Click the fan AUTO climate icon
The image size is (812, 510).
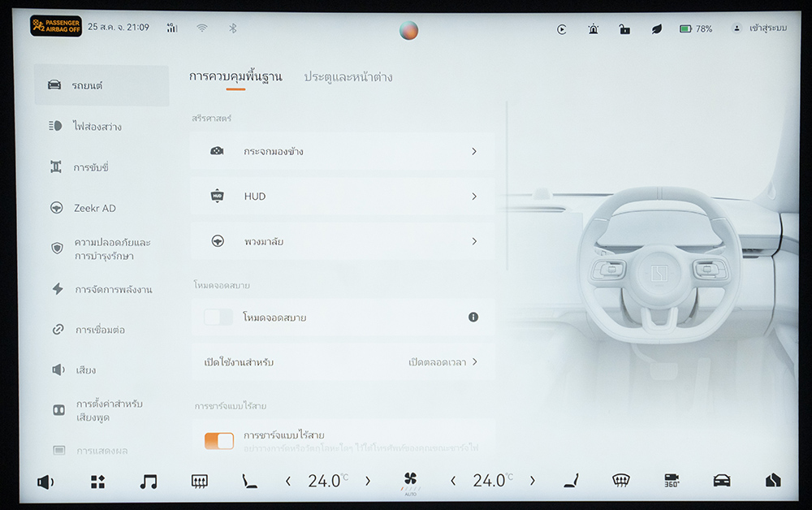410,482
